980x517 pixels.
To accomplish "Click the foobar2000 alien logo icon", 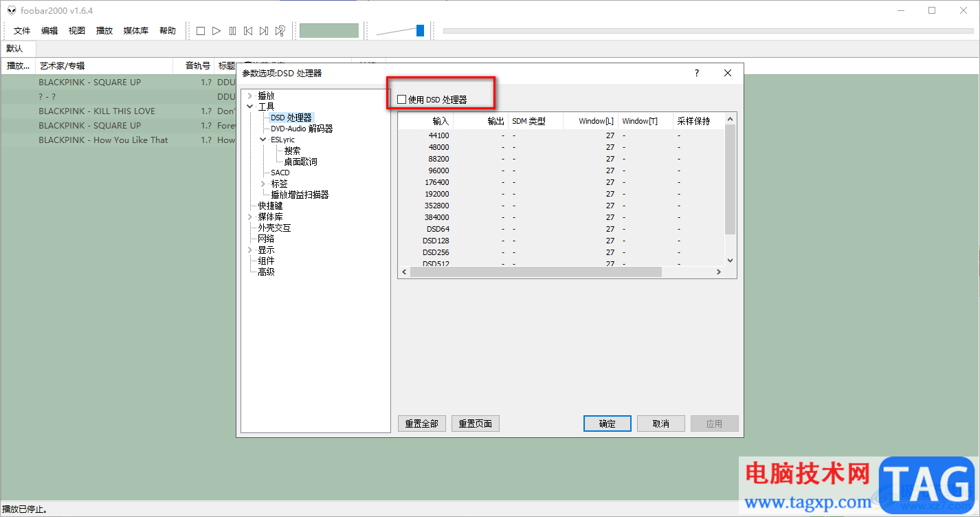I will (12, 10).
